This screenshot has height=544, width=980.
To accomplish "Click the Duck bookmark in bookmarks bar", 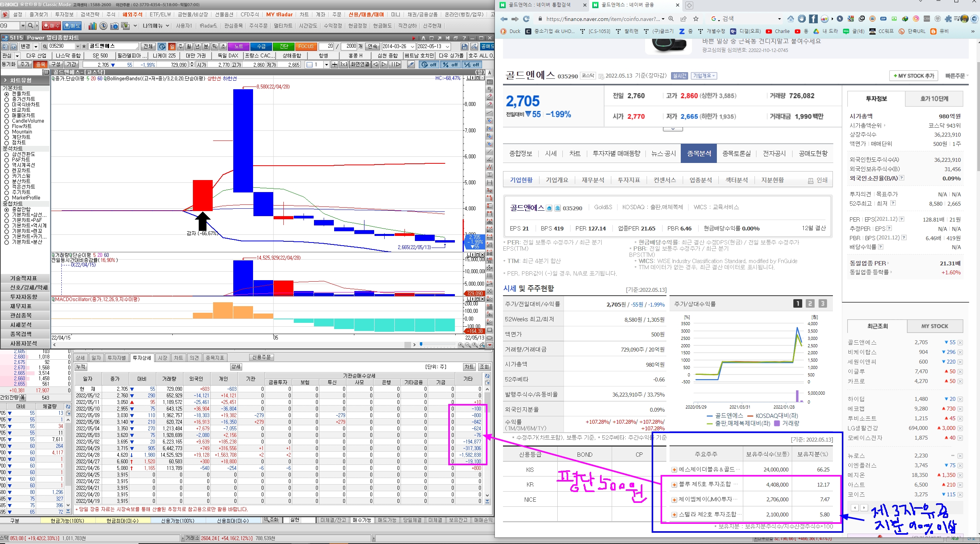I will pyautogui.click(x=511, y=31).
